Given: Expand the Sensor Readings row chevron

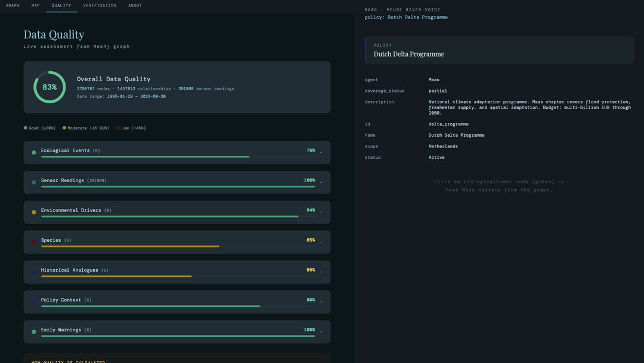Looking at the screenshot, I should point(321,182).
